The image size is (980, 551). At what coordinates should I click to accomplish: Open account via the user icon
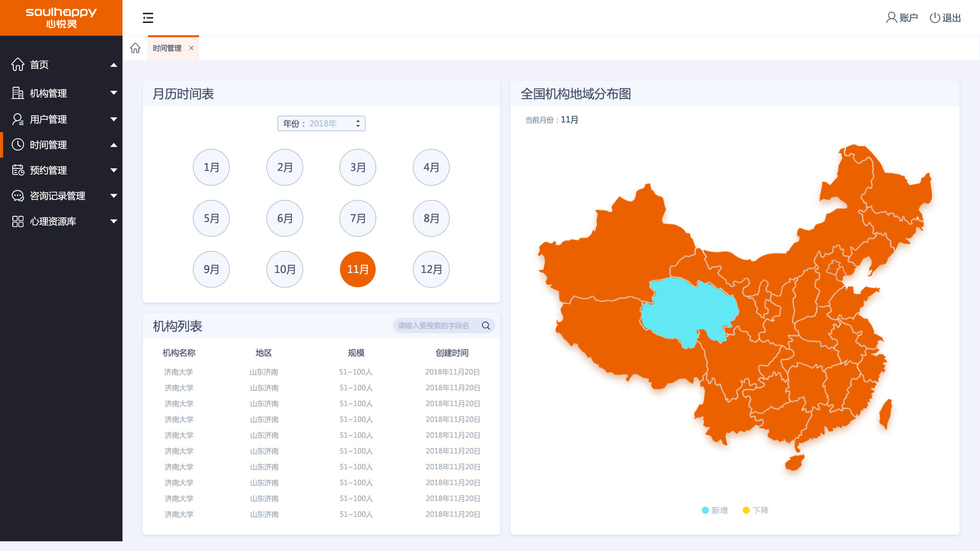(x=891, y=18)
